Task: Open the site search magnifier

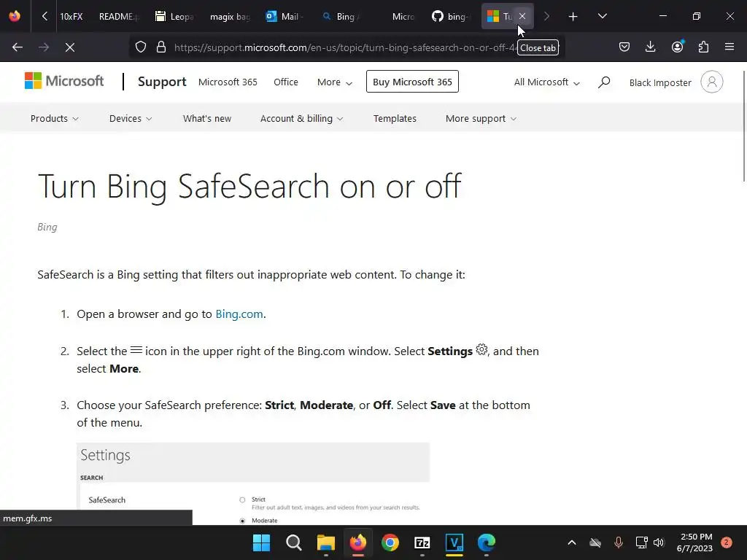Action: [603, 82]
